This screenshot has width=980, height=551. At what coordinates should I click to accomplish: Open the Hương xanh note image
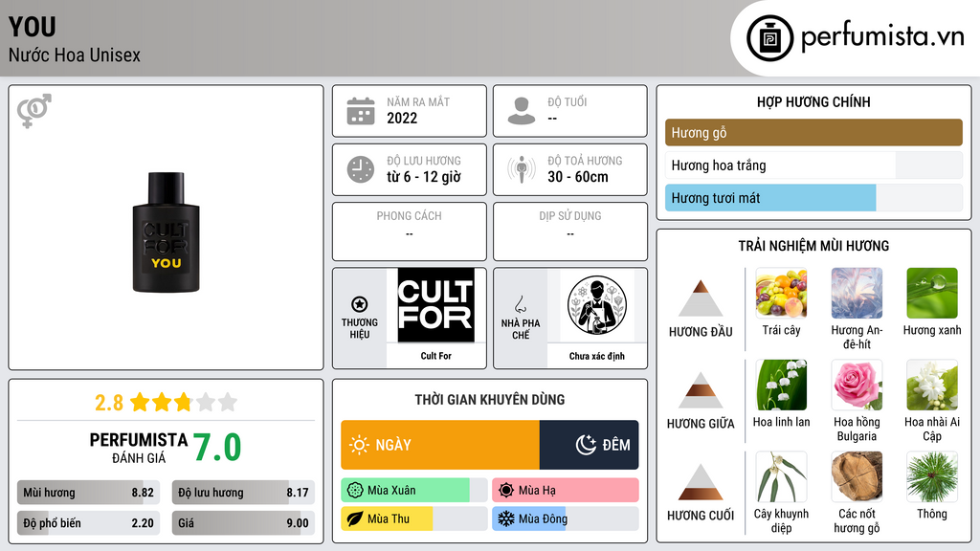[x=932, y=293]
